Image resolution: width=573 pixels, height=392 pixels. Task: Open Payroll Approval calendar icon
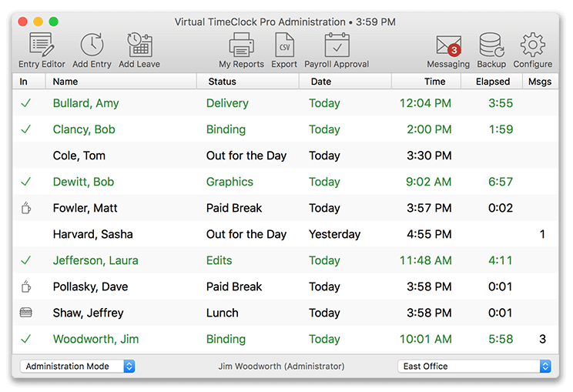[337, 45]
